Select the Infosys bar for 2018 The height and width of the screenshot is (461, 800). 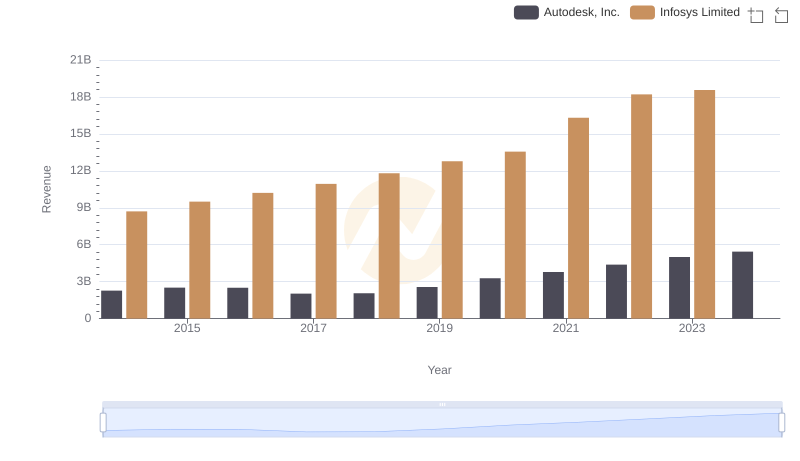pyautogui.click(x=389, y=246)
